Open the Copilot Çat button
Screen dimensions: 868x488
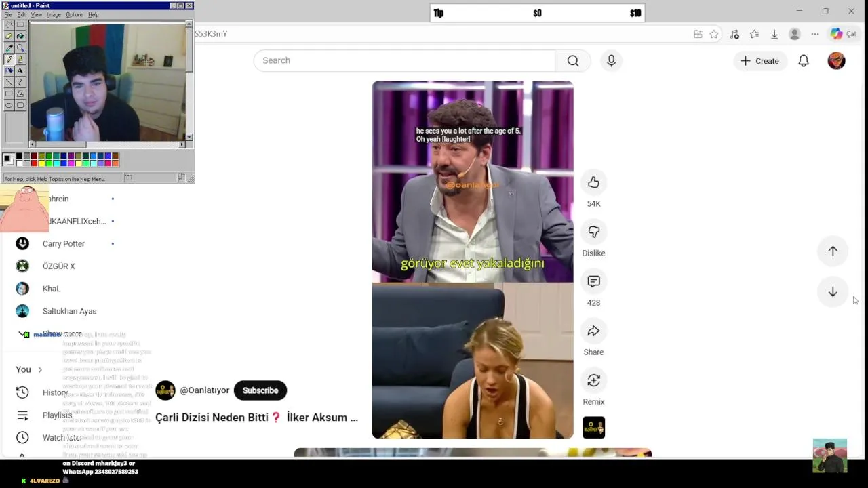tap(844, 34)
